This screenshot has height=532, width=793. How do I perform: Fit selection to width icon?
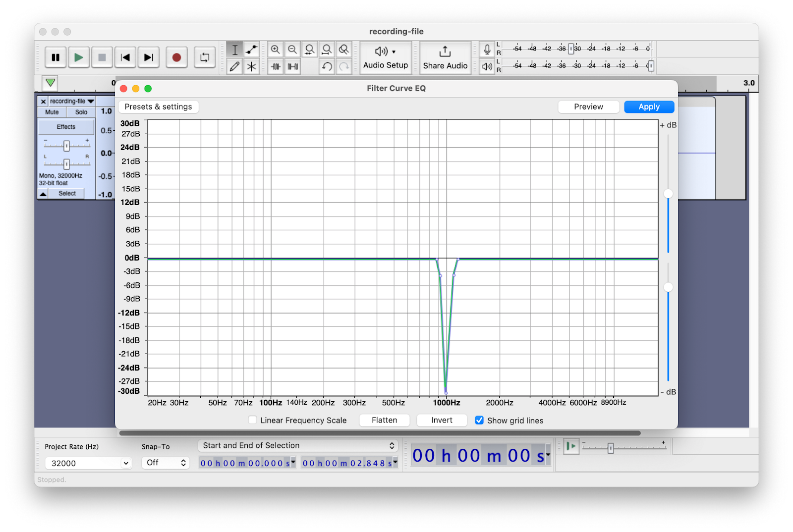click(x=310, y=50)
